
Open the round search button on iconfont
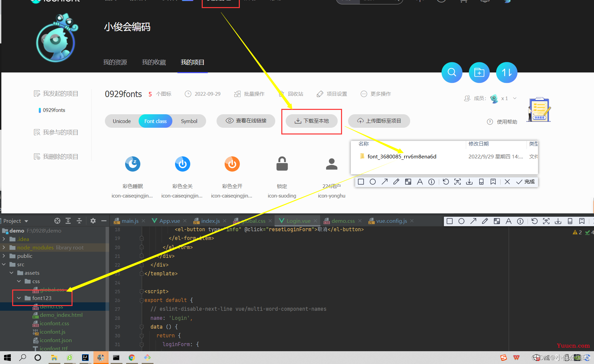pos(452,72)
